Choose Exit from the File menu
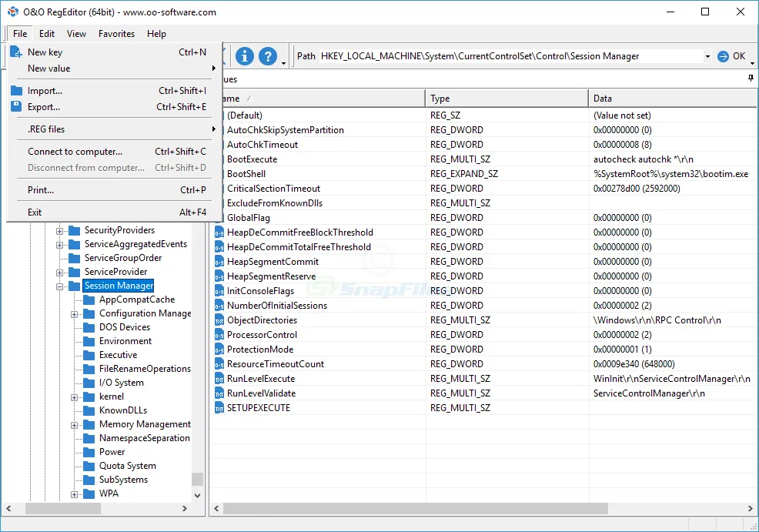Viewport: 759px width, 532px height. point(114,212)
